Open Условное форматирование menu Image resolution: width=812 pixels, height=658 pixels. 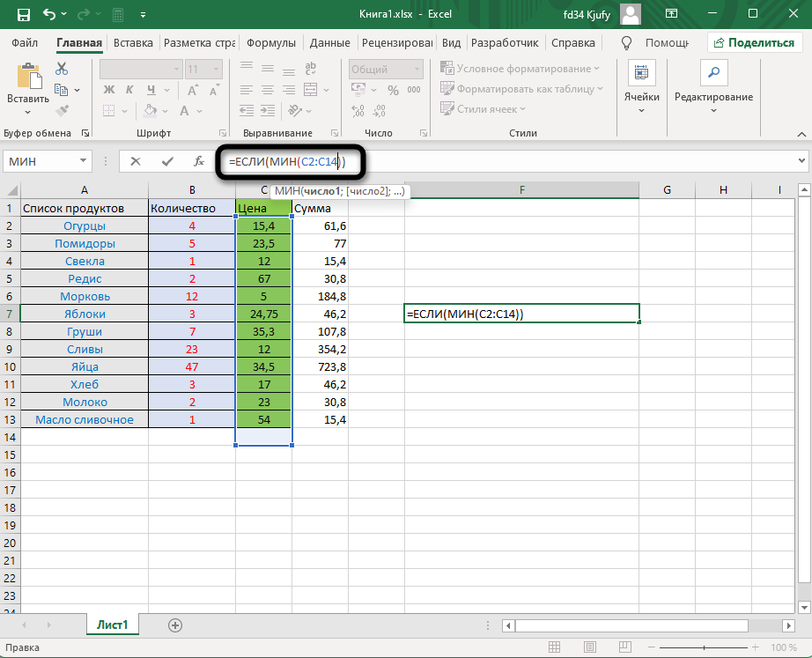[x=520, y=69]
